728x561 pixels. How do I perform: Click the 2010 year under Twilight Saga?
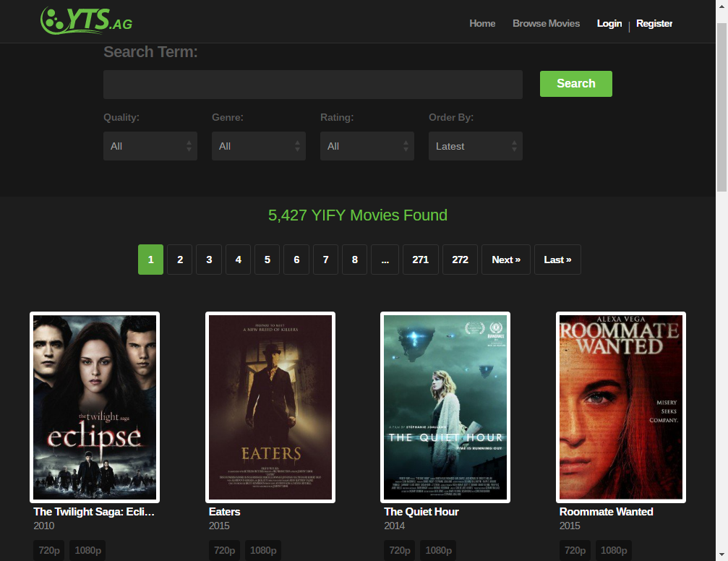coord(43,526)
